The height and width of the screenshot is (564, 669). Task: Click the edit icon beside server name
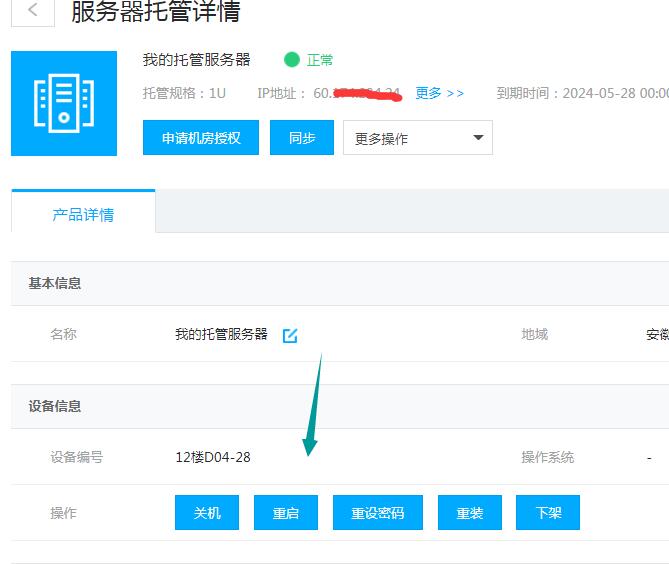click(x=290, y=335)
